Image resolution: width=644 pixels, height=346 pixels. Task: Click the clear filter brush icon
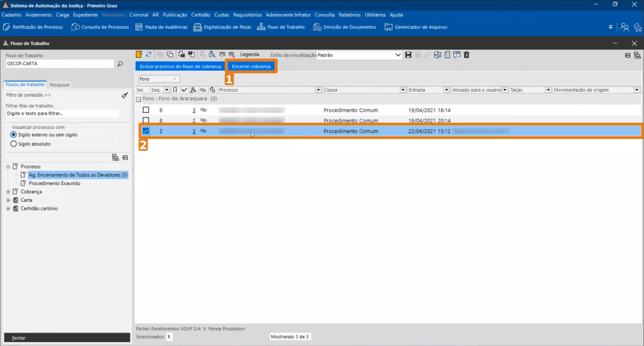[125, 95]
